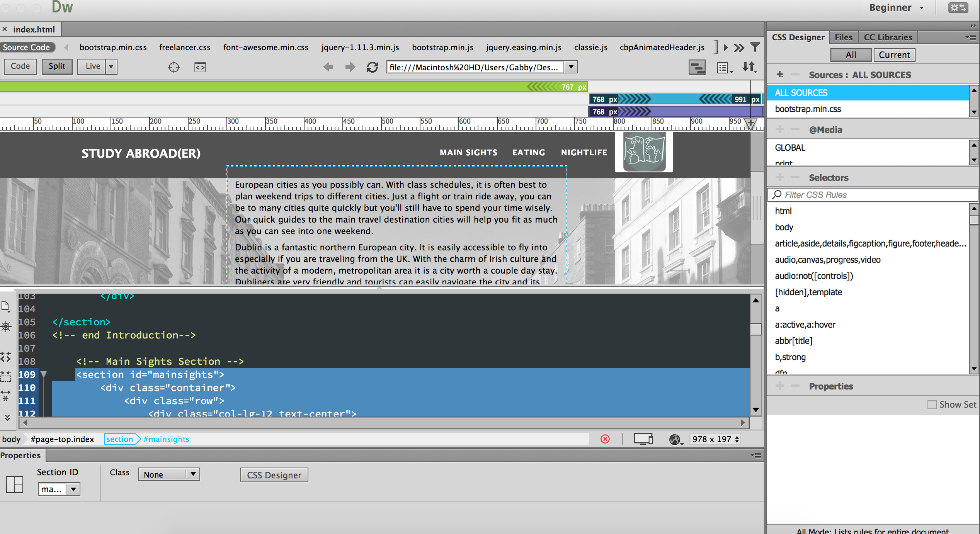Click the preview in browser globe icon

coord(675,439)
